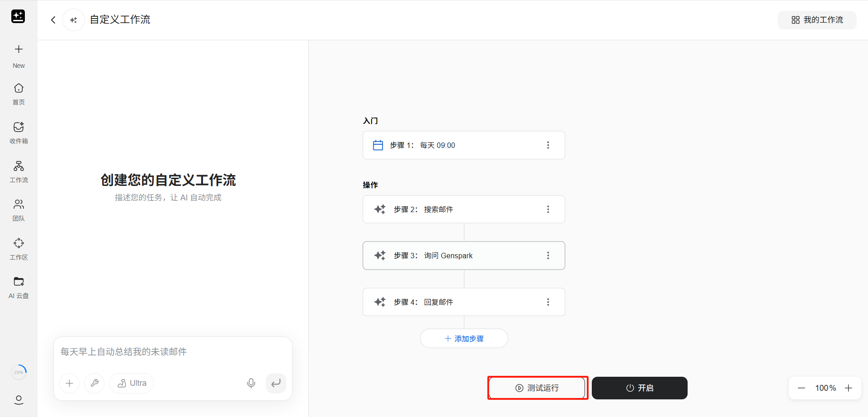Click the task description input field
Image resolution: width=868 pixels, height=417 pixels.
[172, 352]
